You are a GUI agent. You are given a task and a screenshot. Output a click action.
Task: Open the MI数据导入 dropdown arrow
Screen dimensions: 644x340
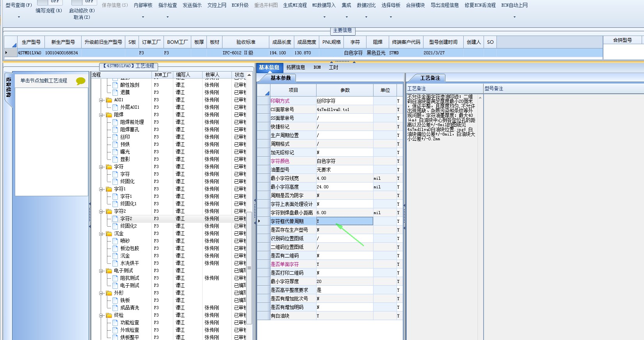coord(324,17)
